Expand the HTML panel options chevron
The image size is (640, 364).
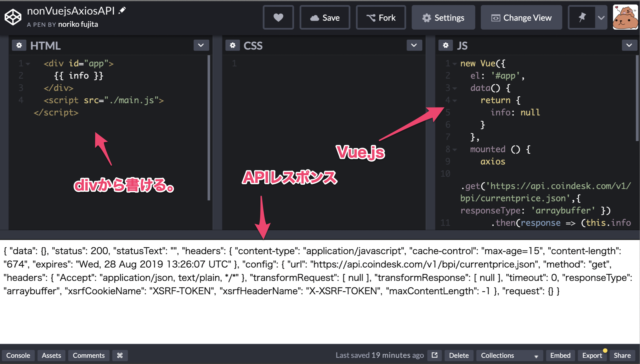pos(201,45)
